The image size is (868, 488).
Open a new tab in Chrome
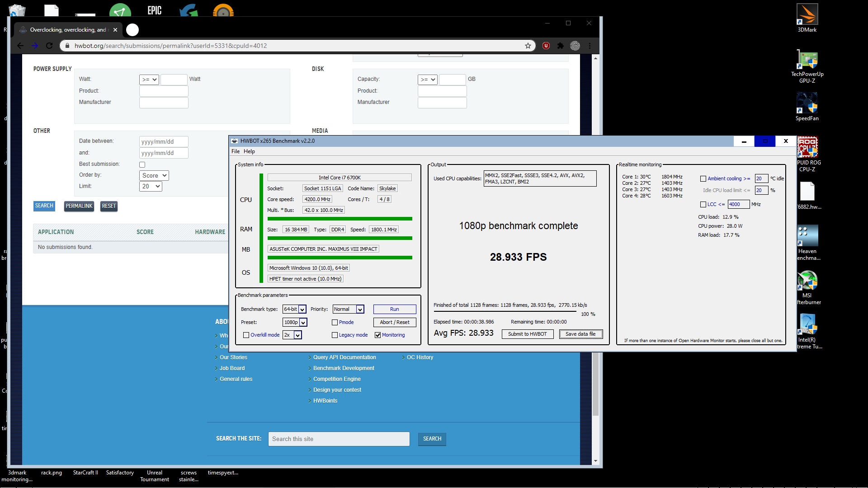click(x=132, y=30)
